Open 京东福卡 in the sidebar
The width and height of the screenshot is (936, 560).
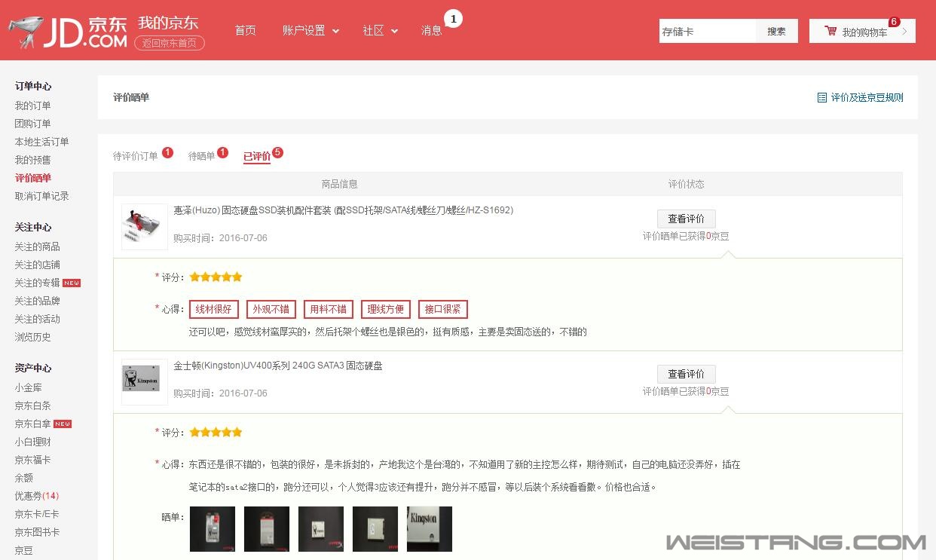(33, 460)
